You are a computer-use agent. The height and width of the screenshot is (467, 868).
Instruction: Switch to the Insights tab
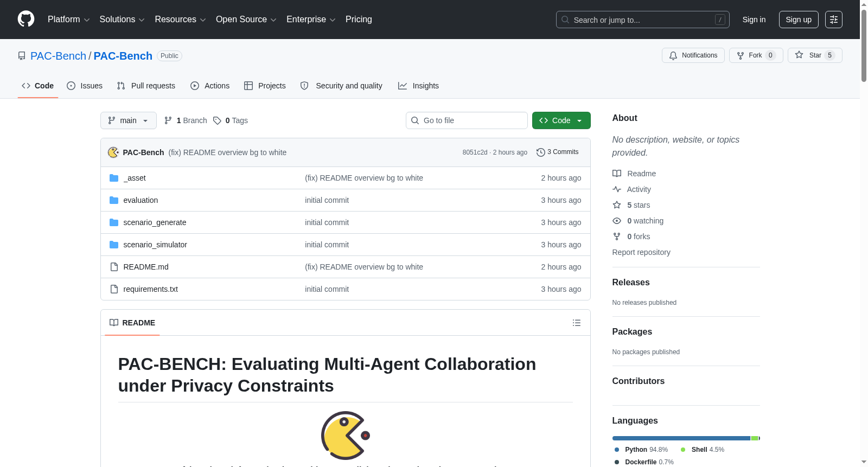pos(418,86)
